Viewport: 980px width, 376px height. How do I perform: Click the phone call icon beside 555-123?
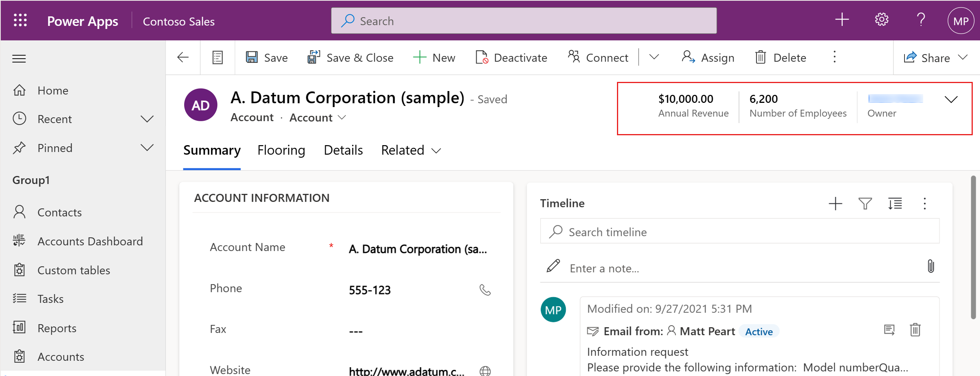485,290
